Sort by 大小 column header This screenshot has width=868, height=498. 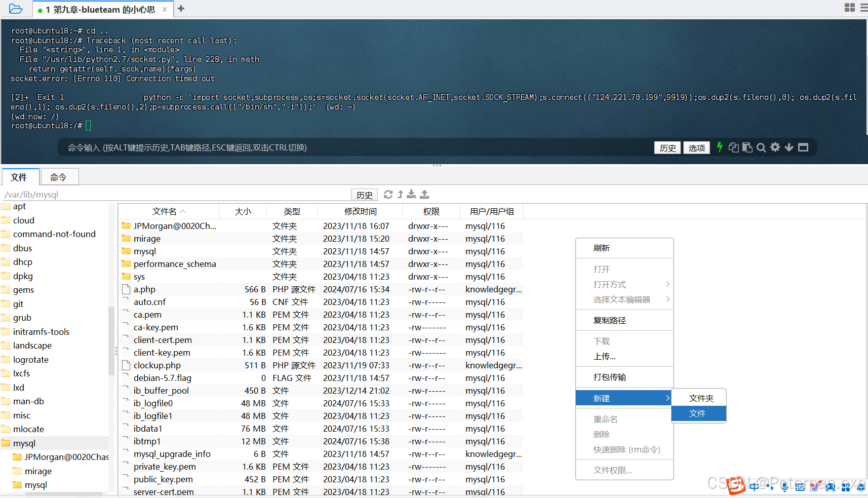click(x=243, y=211)
